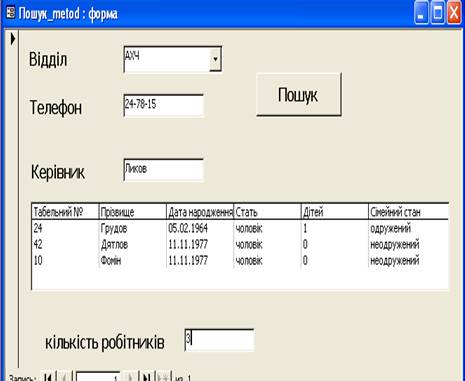Select the row with surname Фомін
465x381 pixels.
[x=240, y=260]
